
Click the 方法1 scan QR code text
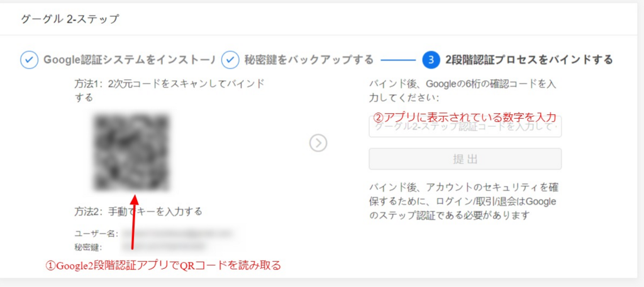coord(169,90)
